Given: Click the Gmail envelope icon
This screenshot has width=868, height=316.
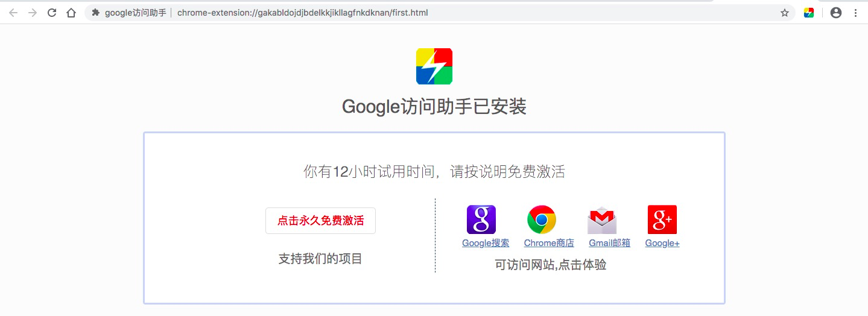Looking at the screenshot, I should click(602, 220).
